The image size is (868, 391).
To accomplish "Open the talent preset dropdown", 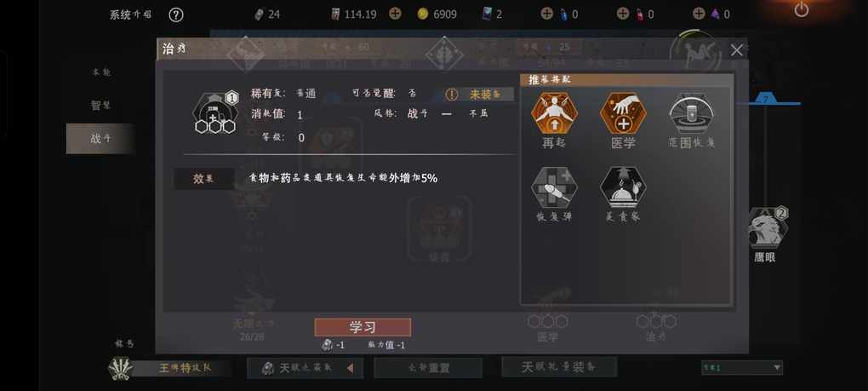I will (x=742, y=367).
